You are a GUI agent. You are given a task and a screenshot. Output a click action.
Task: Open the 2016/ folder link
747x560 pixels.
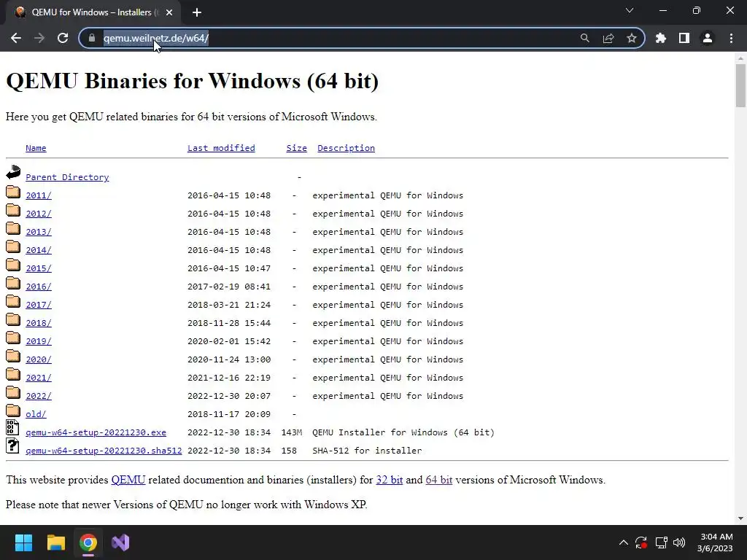click(39, 287)
